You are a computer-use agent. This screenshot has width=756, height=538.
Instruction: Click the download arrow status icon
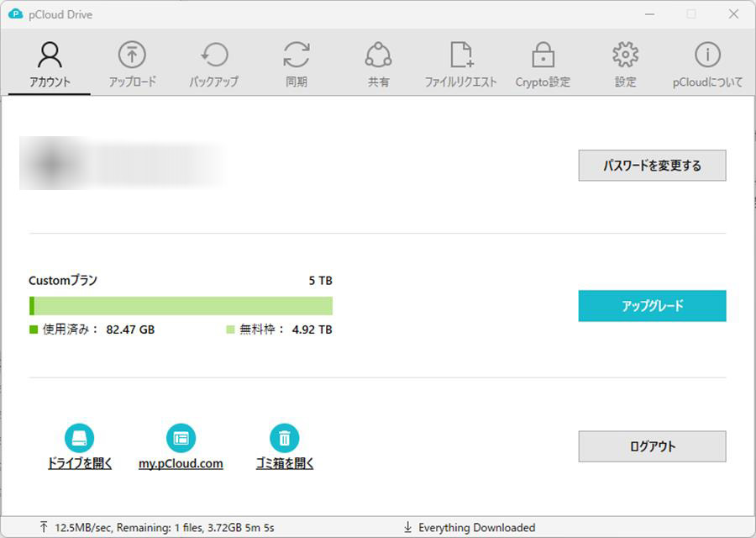[x=408, y=527]
